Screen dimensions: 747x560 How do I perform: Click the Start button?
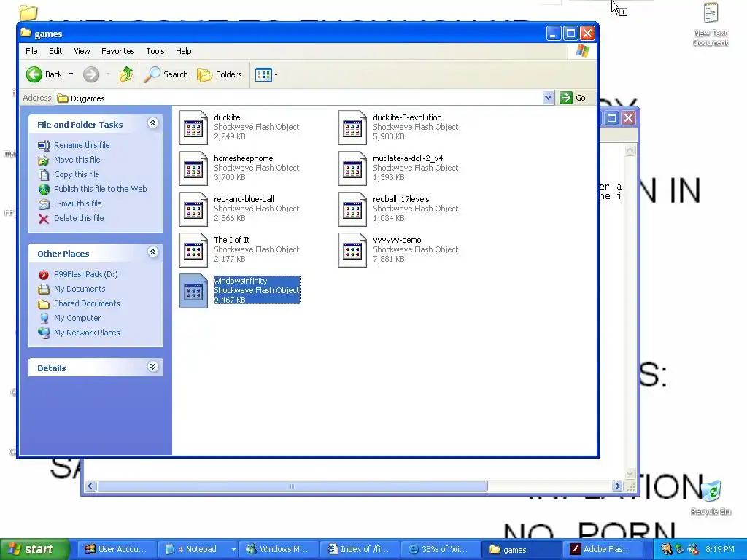pyautogui.click(x=34, y=549)
